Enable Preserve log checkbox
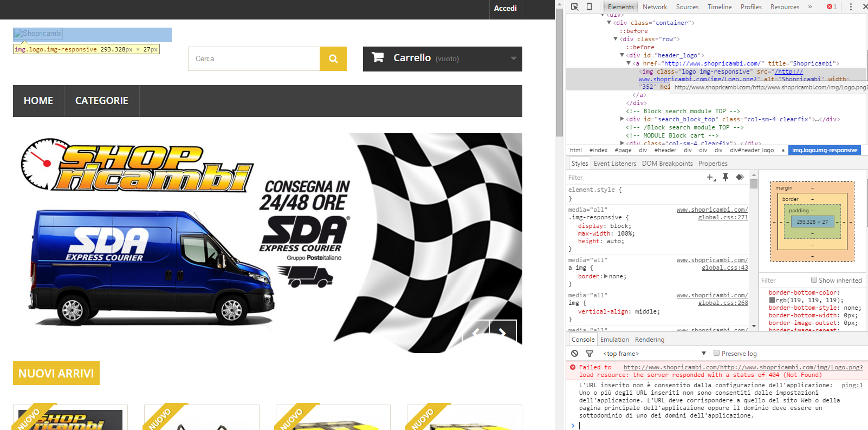 coord(716,353)
